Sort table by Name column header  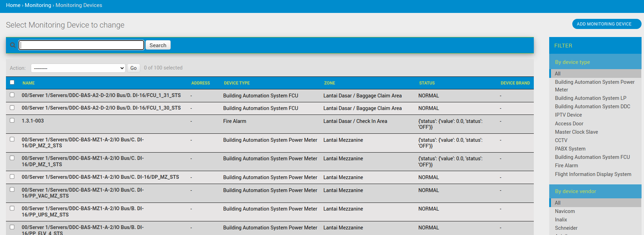pos(29,83)
